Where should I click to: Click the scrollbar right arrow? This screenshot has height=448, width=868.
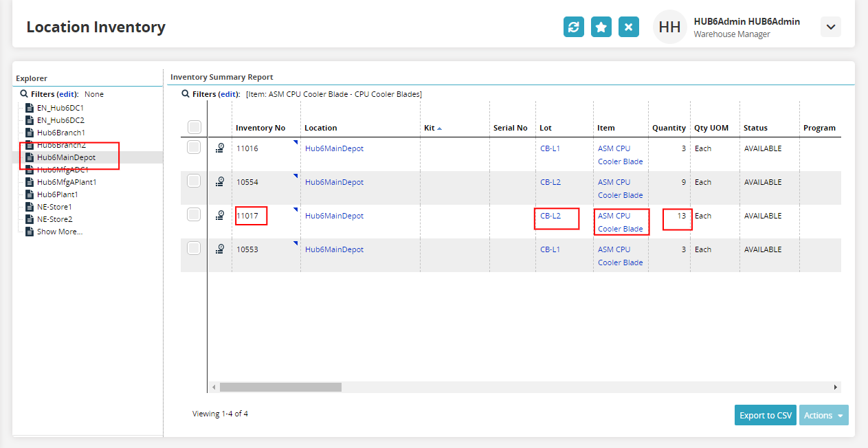coord(835,387)
